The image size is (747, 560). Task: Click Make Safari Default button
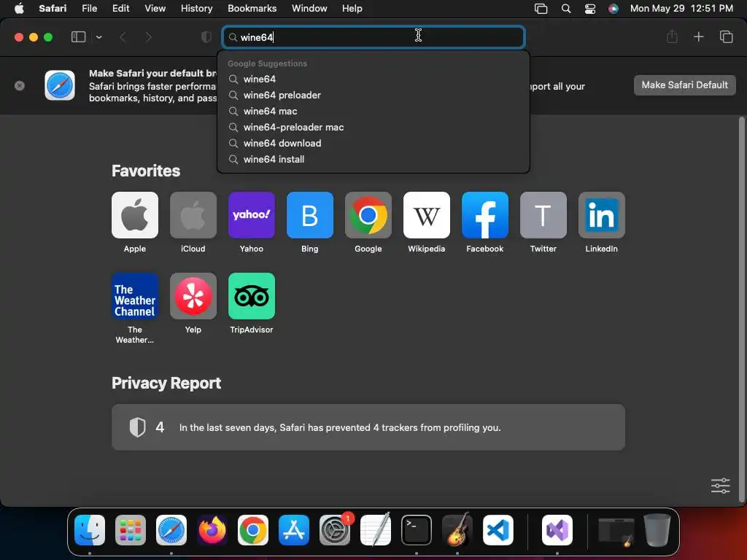[684, 85]
